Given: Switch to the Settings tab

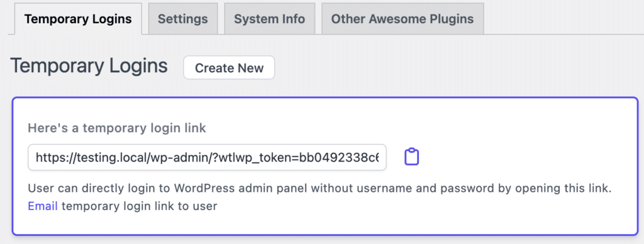Looking at the screenshot, I should [183, 19].
